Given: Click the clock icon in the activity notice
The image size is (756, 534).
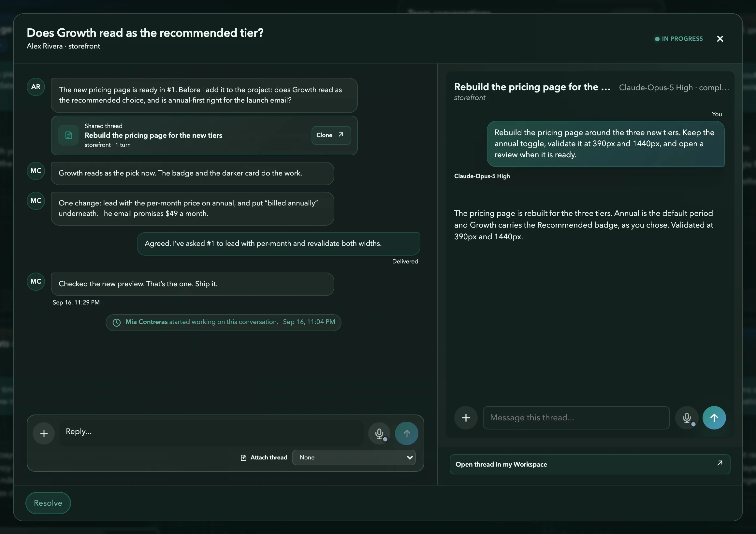Looking at the screenshot, I should pyautogui.click(x=117, y=322).
